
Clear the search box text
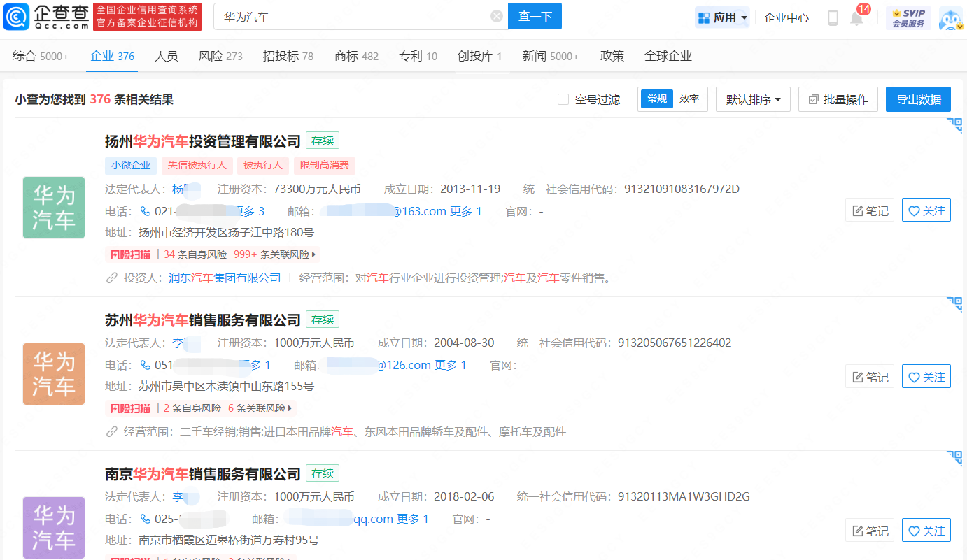[x=497, y=16]
